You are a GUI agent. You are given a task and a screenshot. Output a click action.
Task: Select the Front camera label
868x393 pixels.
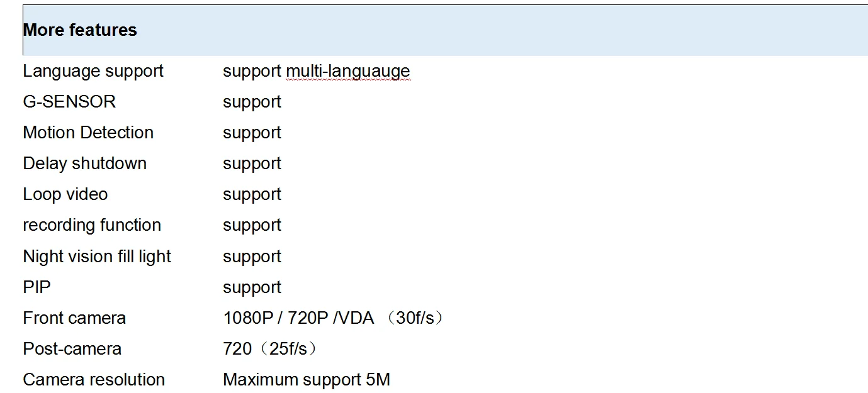click(x=74, y=318)
